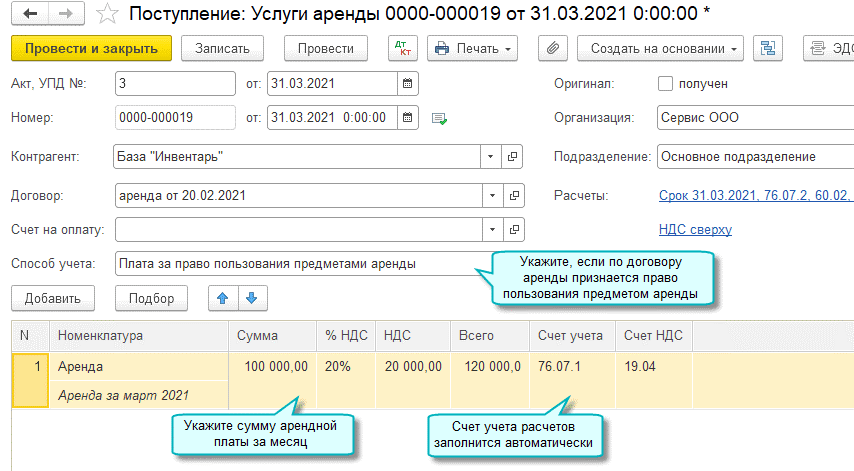Open Создать на основании menu
Screen dimensions: 854x471
[x=665, y=48]
